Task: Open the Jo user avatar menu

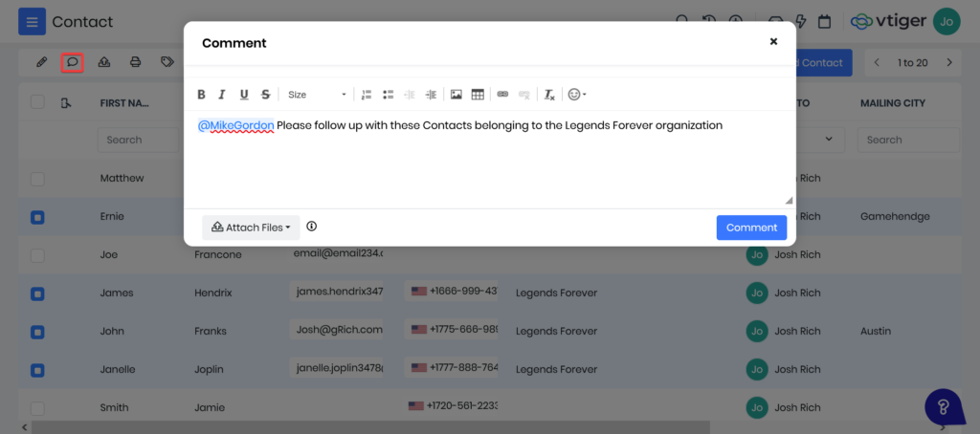Action: tap(947, 22)
